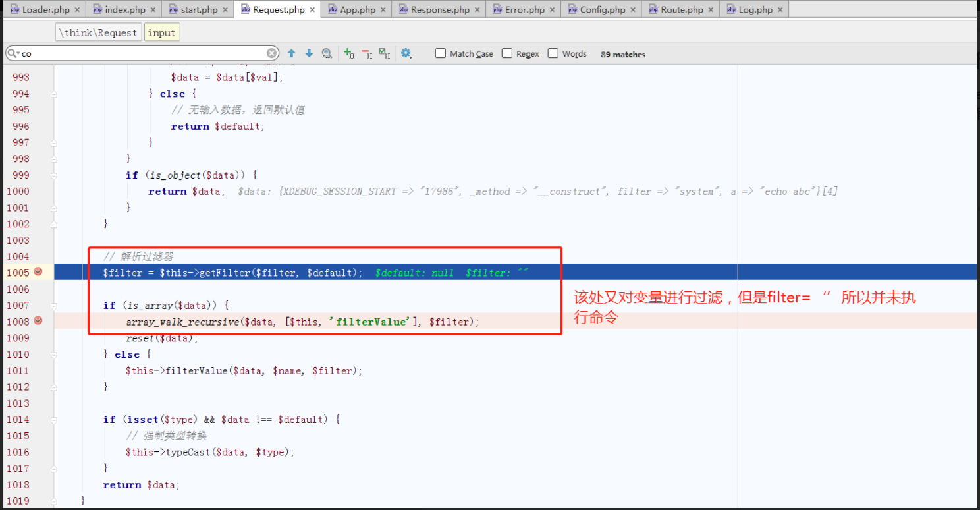Image resolution: width=980 pixels, height=510 pixels.
Task: Switch to the App.php tab
Action: coord(358,10)
